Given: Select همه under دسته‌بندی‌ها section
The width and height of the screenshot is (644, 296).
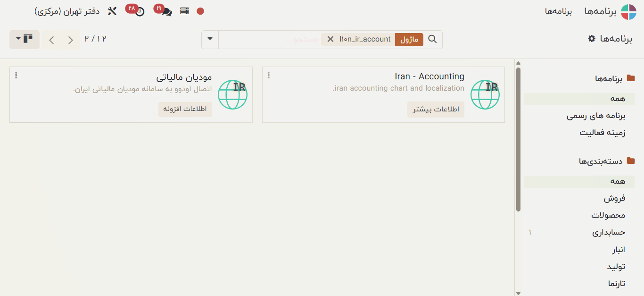Looking at the screenshot, I should (579, 181).
